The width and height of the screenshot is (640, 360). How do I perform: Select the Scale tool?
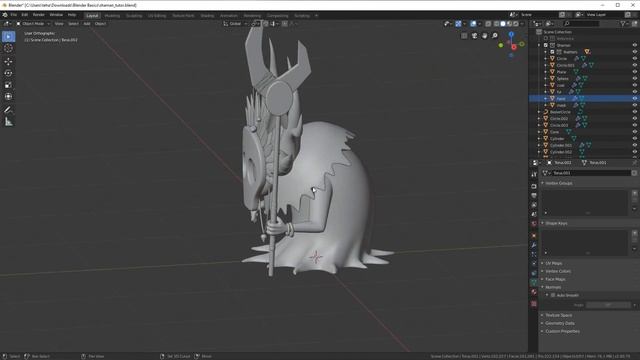[x=8, y=85]
